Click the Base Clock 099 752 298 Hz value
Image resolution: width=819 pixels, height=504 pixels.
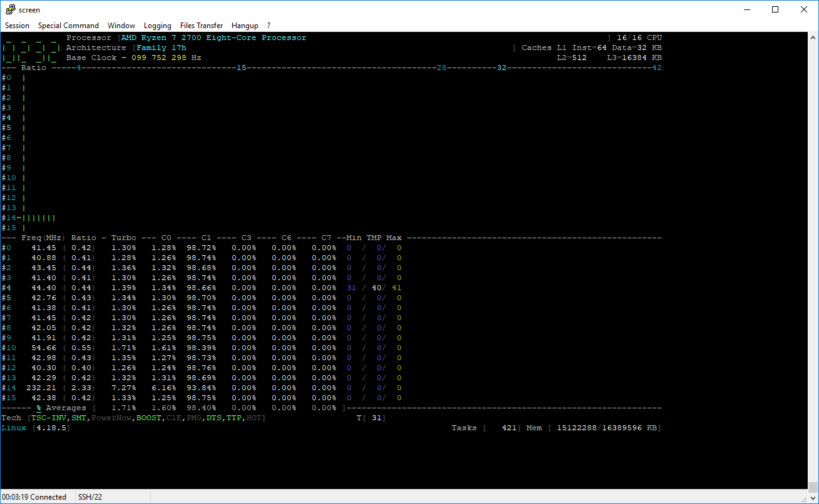[166, 58]
